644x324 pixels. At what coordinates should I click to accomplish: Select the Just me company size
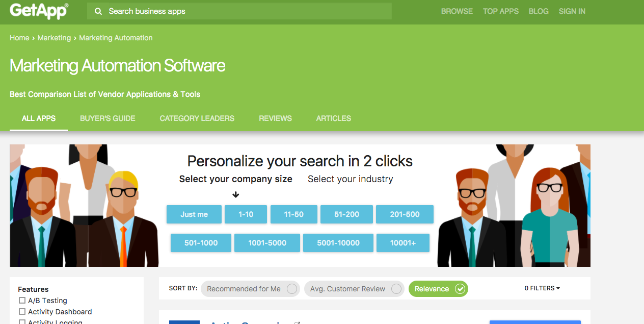tap(194, 214)
